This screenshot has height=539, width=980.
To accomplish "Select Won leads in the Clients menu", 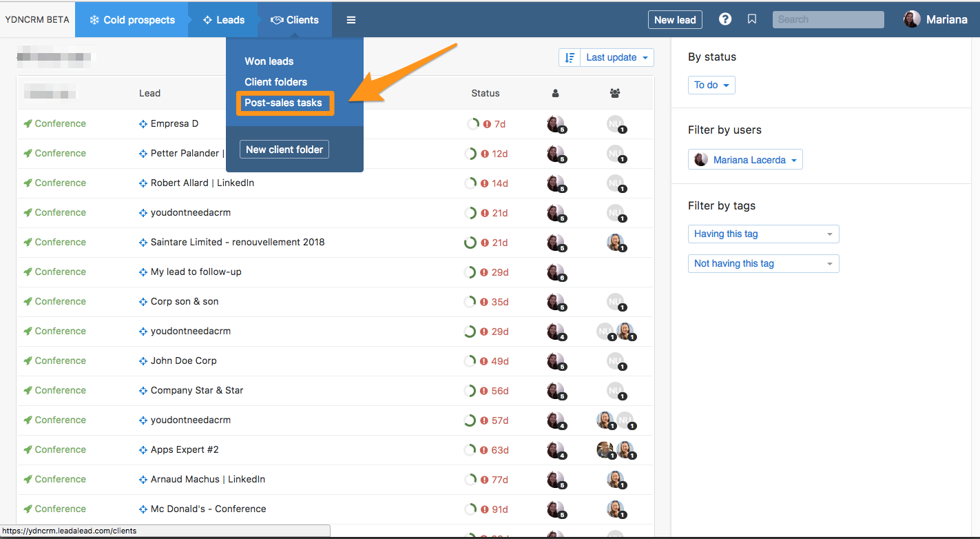I will pos(269,61).
